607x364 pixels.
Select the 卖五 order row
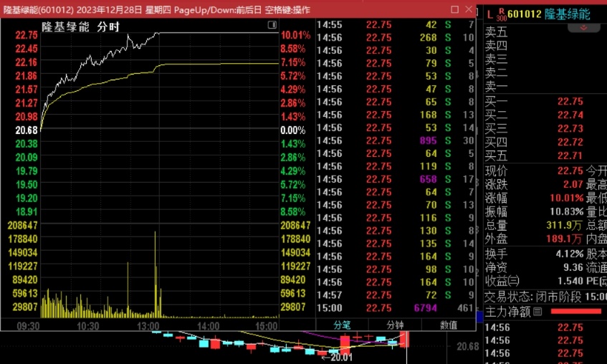pos(545,32)
